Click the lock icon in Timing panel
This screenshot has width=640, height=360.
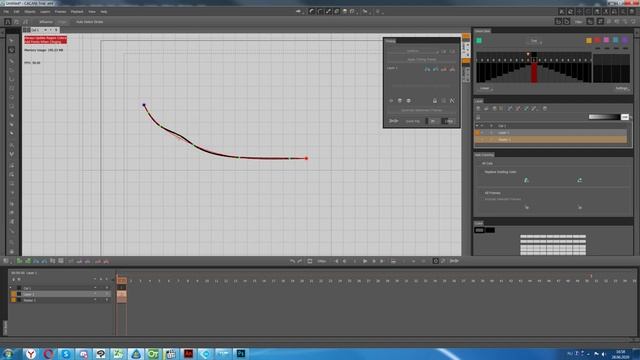point(435,100)
